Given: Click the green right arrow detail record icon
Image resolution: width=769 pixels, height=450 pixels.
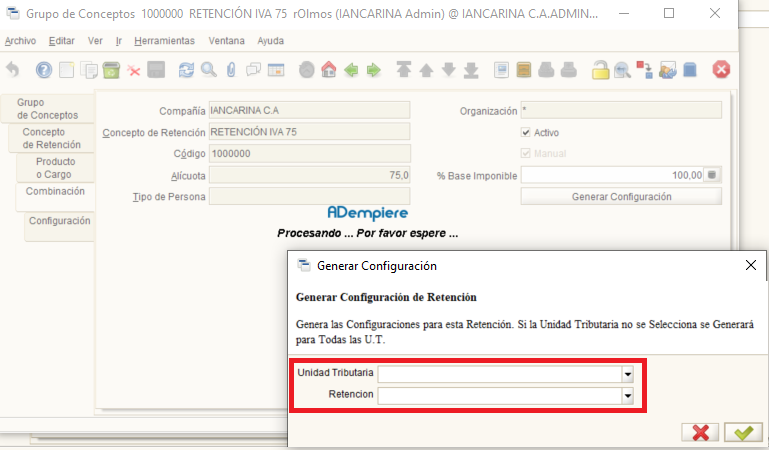Looking at the screenshot, I should coord(374,70).
